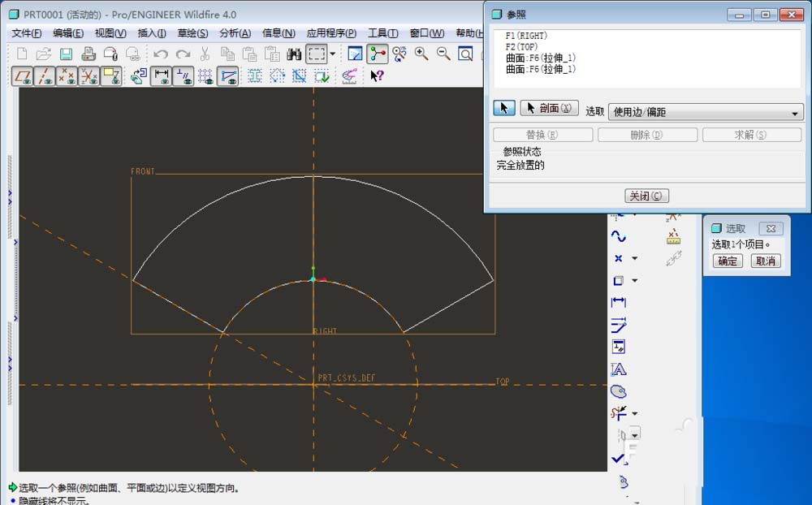Redo the last undone action
812x505 pixels.
[183, 54]
